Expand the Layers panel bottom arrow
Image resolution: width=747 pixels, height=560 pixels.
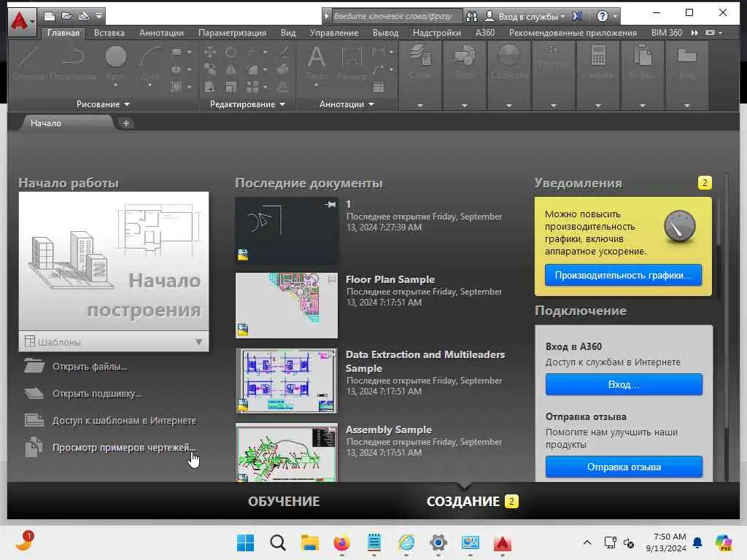[x=419, y=105]
